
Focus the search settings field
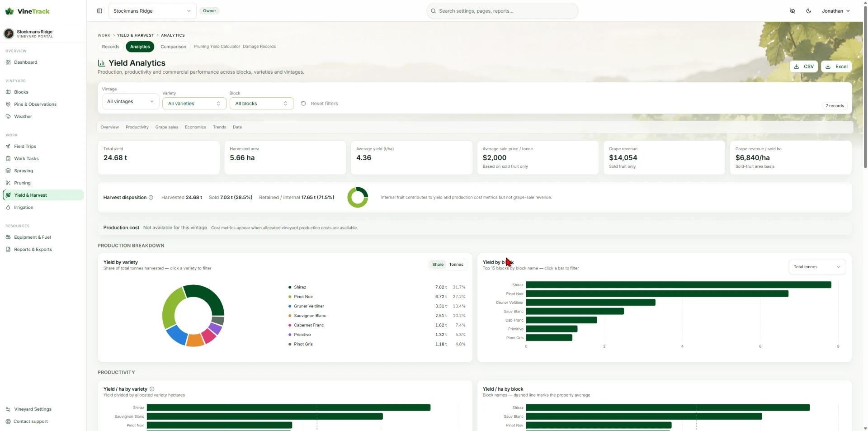coord(502,11)
